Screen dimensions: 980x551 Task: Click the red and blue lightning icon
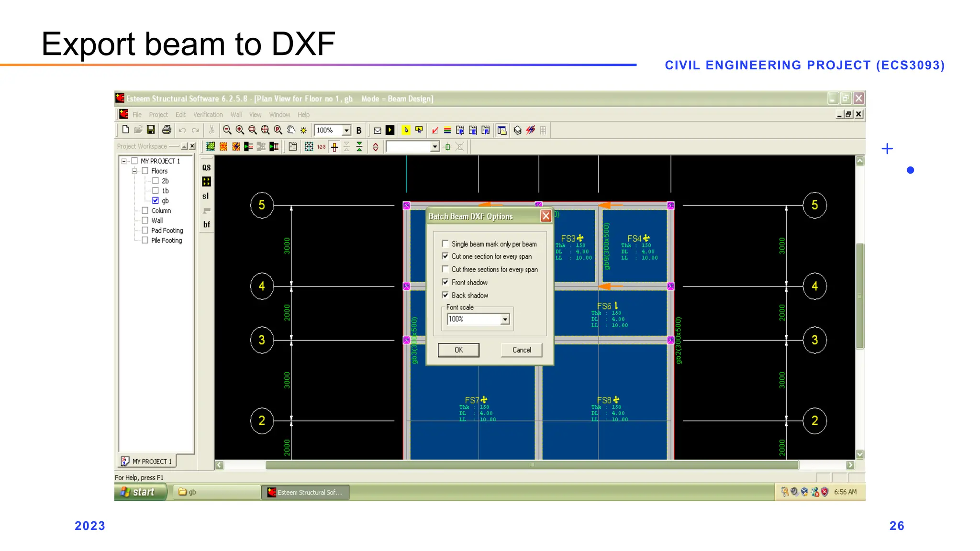[x=530, y=130]
